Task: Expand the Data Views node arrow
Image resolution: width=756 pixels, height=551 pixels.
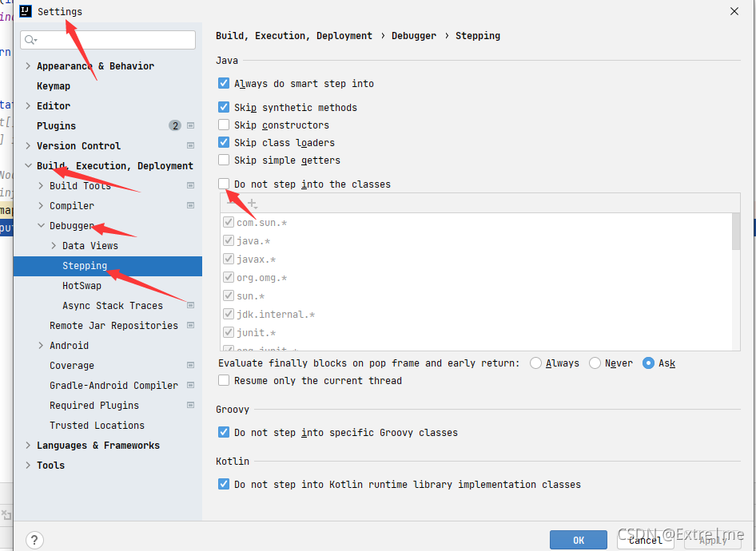Action: [54, 246]
